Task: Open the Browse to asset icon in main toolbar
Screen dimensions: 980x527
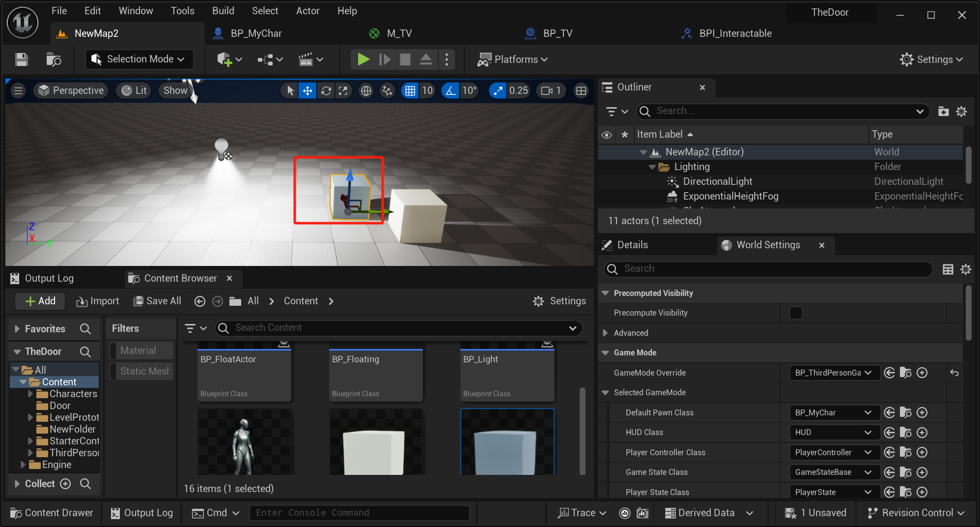Action: 53,59
